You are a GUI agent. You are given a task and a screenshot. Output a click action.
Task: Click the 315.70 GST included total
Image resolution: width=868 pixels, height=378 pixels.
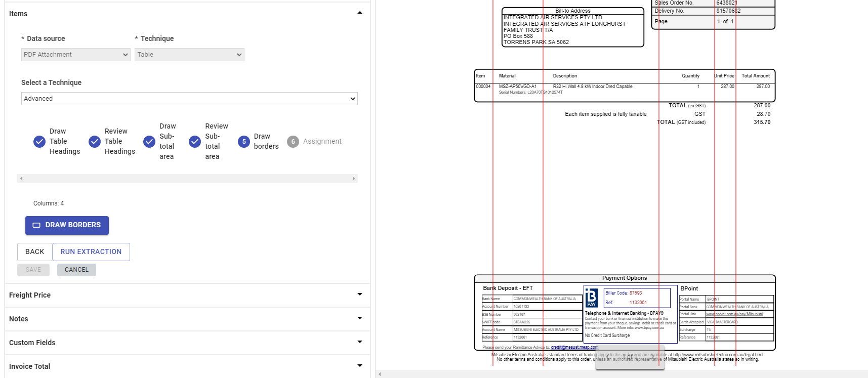click(762, 122)
